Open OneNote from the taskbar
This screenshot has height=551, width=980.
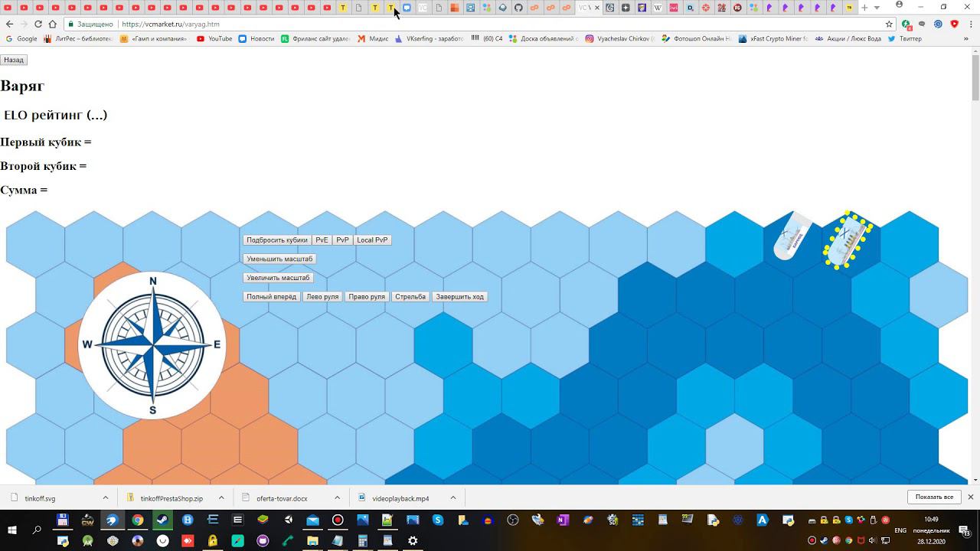(x=563, y=520)
